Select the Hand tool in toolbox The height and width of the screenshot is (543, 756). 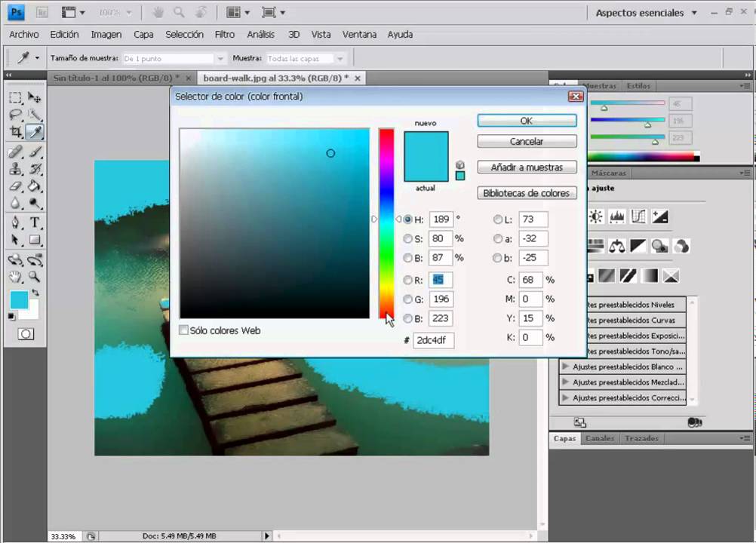point(15,277)
